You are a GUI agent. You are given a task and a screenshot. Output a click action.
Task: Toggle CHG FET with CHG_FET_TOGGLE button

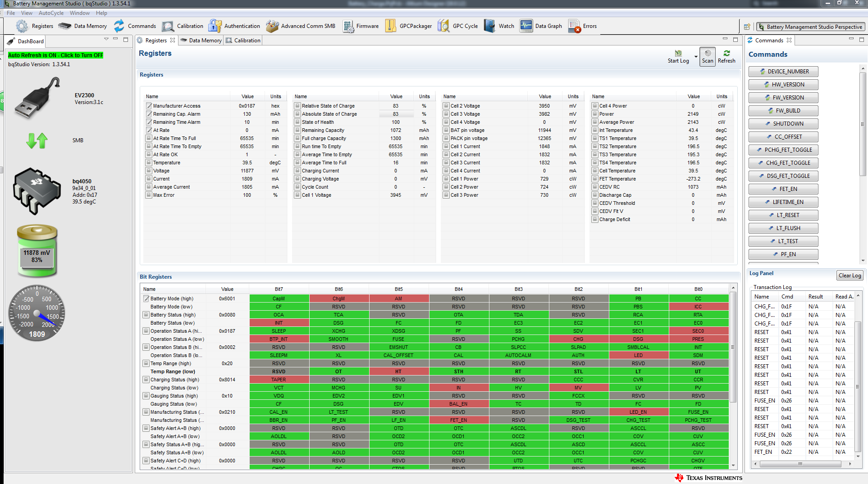tap(783, 163)
